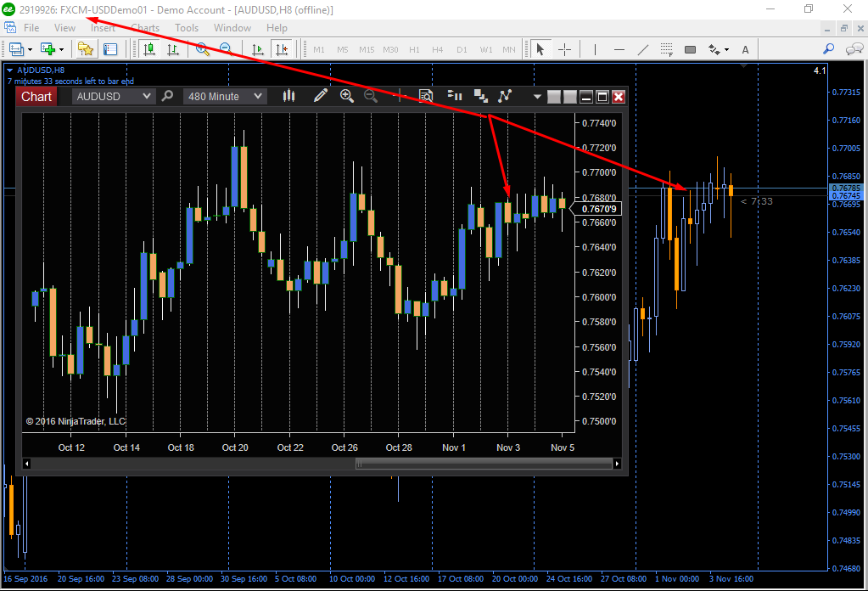Select the W1 timeframe
The height and width of the screenshot is (591, 868).
coord(486,50)
